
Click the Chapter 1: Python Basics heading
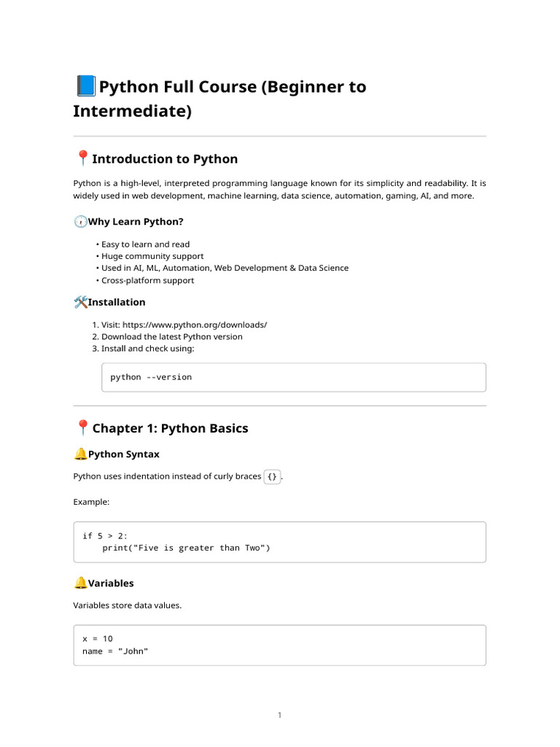coord(170,428)
